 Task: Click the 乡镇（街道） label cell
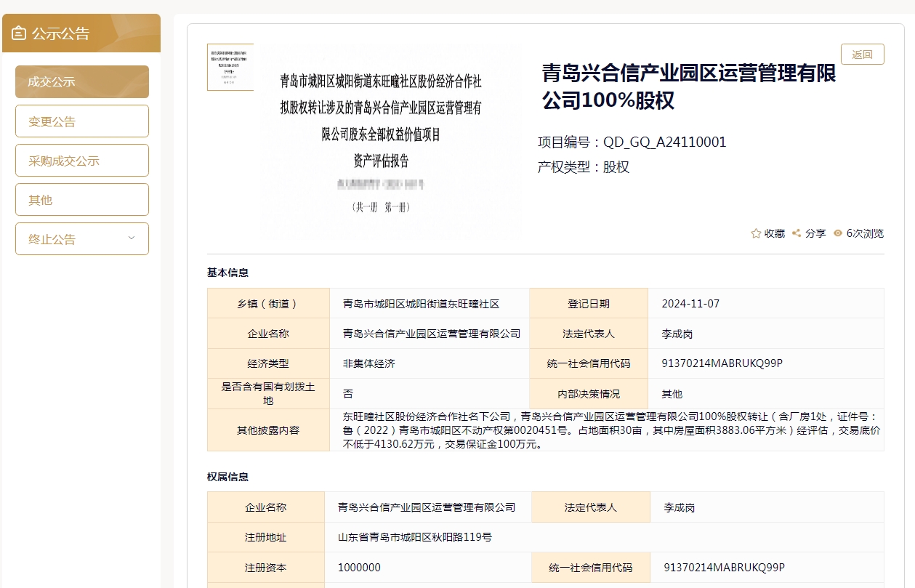coord(268,304)
